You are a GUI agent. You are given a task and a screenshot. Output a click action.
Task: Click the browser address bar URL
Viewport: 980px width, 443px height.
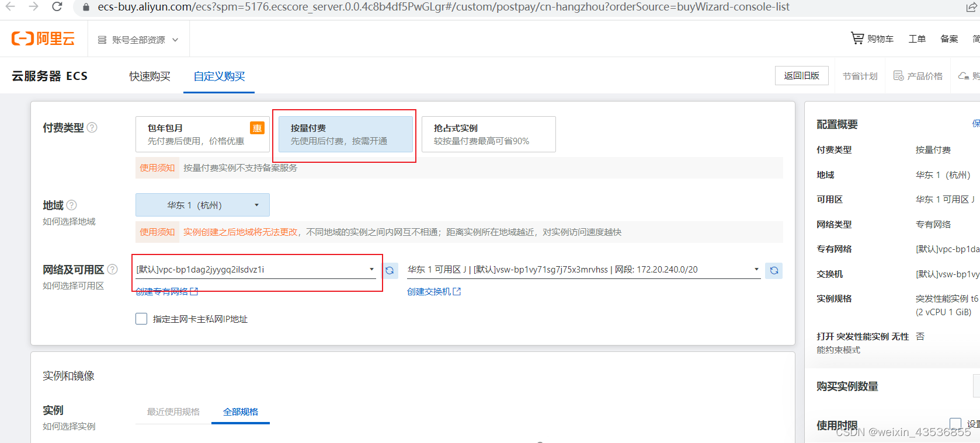coord(443,7)
